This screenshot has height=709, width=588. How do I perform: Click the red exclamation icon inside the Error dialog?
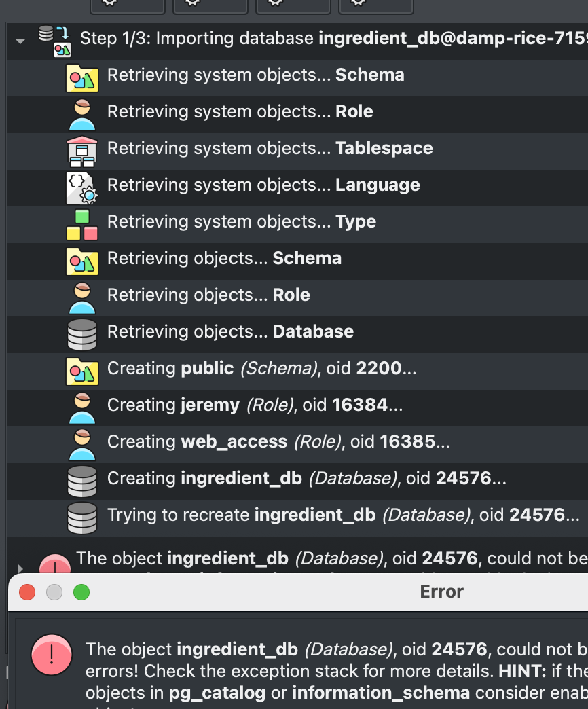click(x=52, y=655)
